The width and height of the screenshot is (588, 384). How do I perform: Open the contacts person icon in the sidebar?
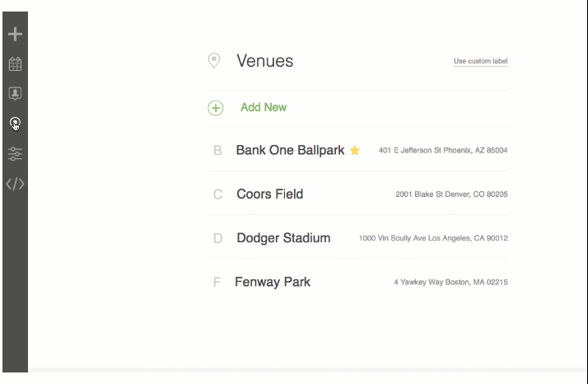coord(15,93)
